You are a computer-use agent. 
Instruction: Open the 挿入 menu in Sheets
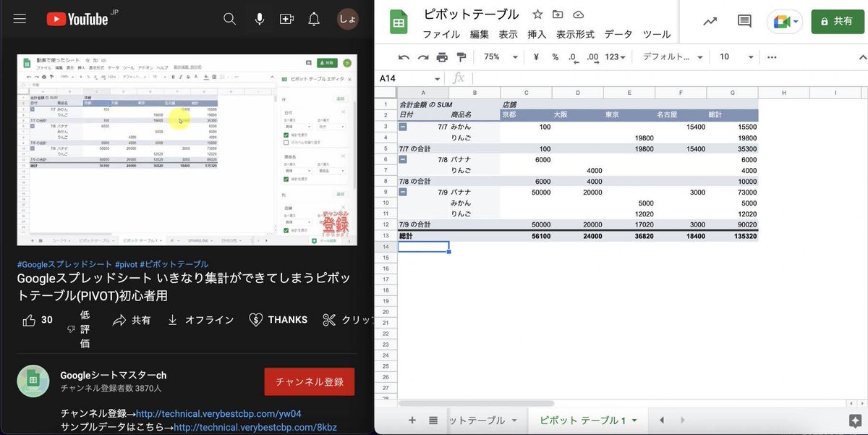pos(537,34)
